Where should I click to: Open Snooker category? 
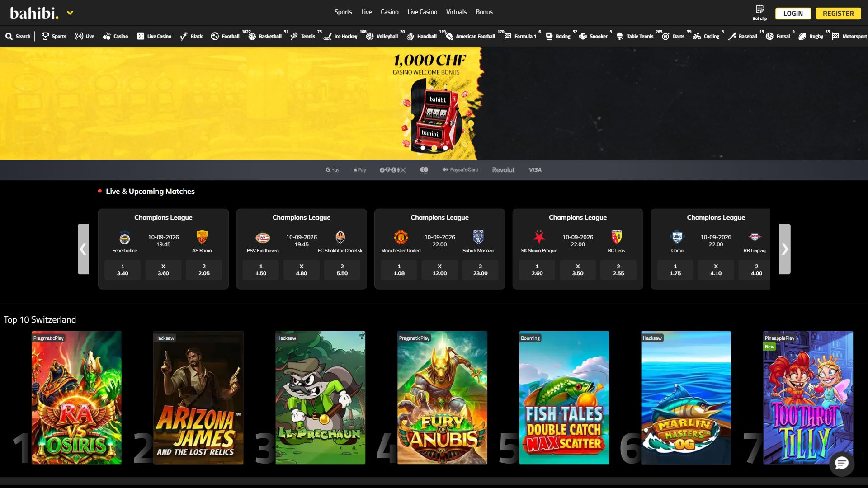593,36
